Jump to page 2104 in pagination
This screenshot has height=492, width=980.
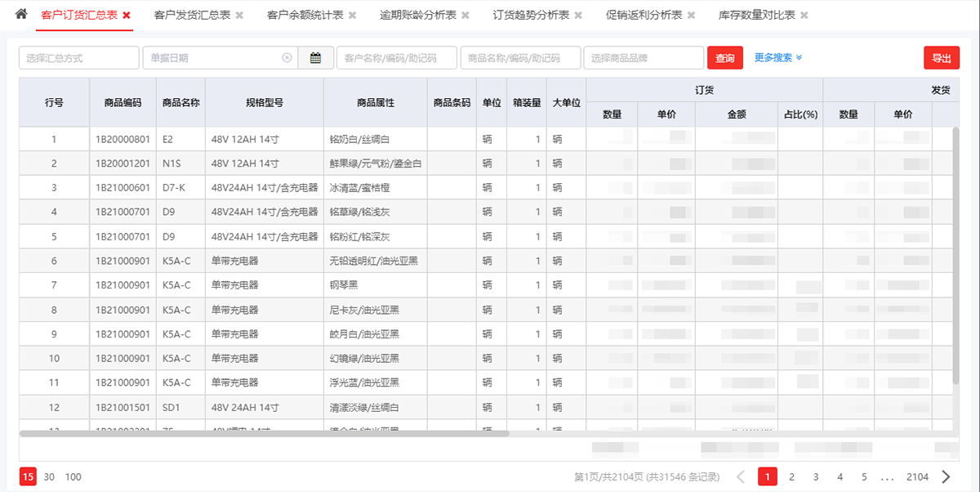click(916, 476)
